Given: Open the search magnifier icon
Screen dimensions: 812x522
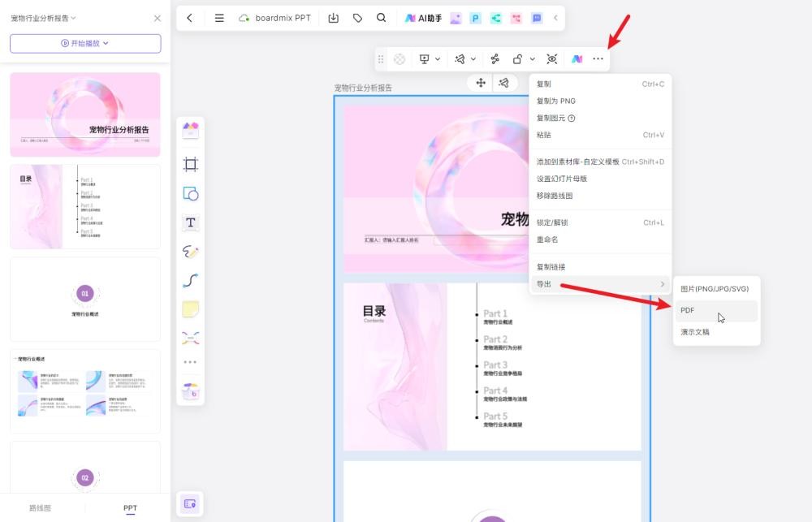Looking at the screenshot, I should 382,18.
